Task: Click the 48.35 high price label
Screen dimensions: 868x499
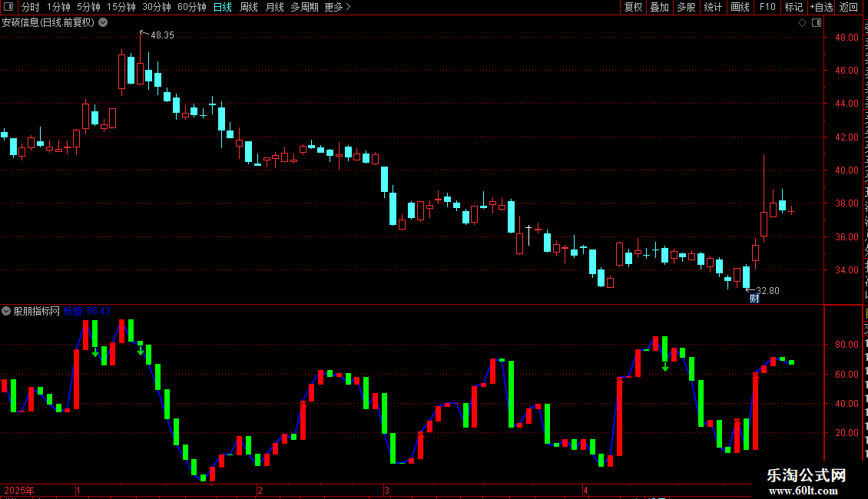Action: pyautogui.click(x=162, y=35)
